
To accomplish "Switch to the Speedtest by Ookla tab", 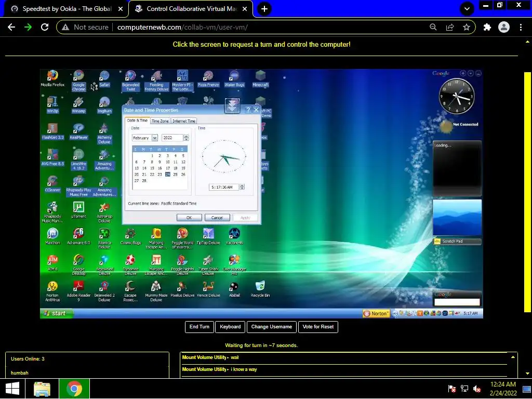I will (66, 9).
